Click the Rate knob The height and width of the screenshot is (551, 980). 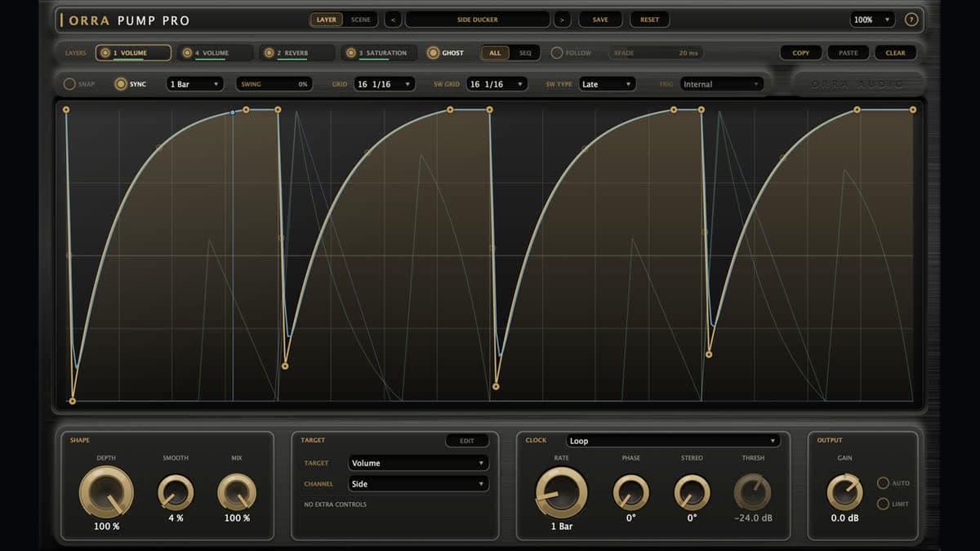click(x=561, y=493)
